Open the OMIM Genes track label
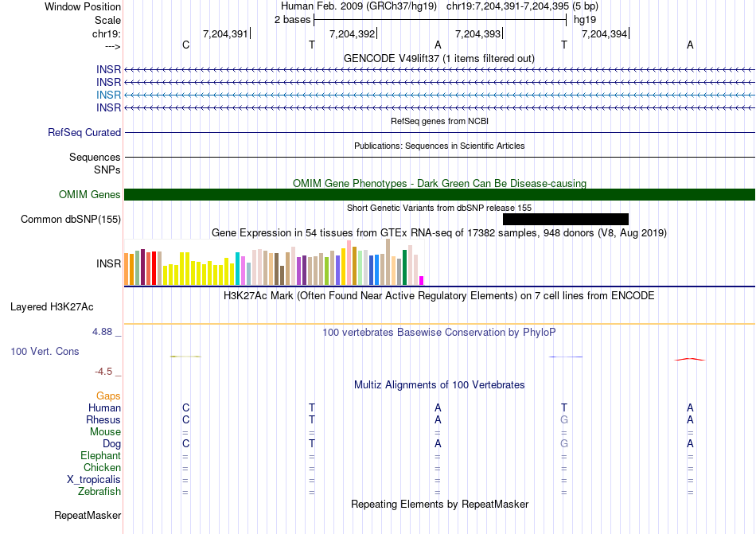This screenshot has height=534, width=756. [90, 194]
